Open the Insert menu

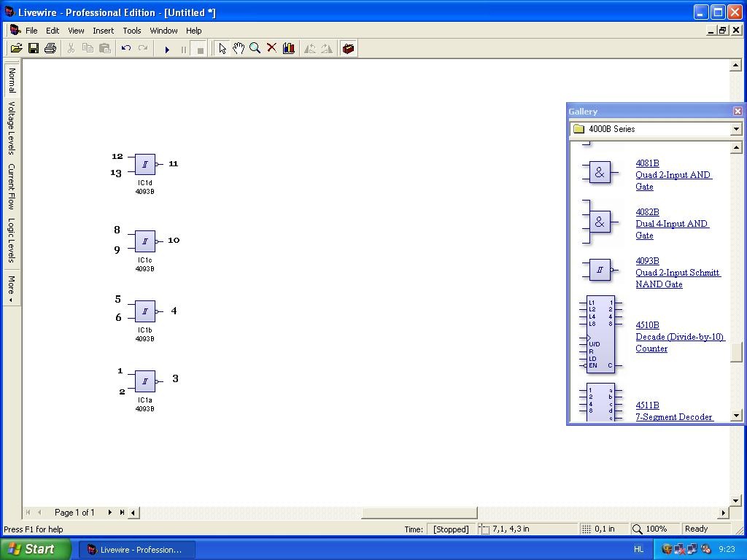(104, 31)
